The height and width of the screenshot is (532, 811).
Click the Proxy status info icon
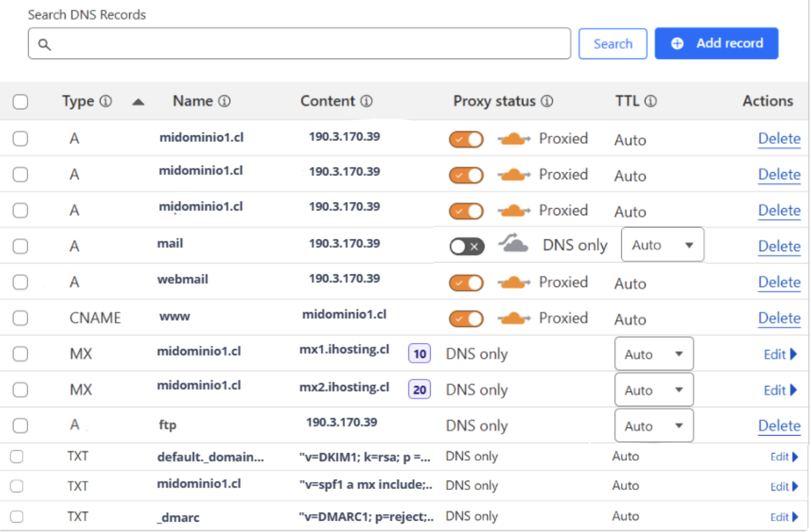[x=547, y=101]
